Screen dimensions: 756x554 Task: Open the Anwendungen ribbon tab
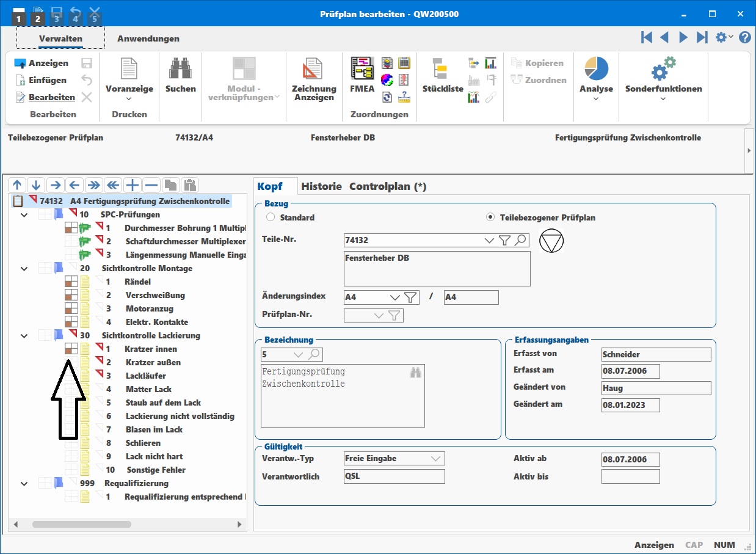(x=148, y=38)
